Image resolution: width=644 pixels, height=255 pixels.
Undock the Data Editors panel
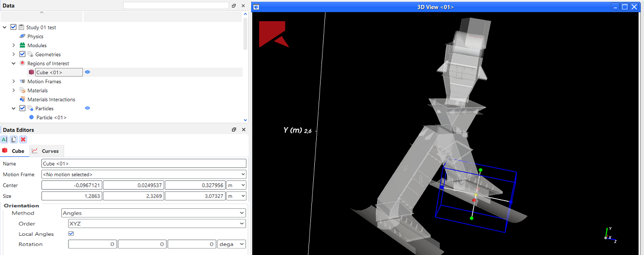(234, 130)
